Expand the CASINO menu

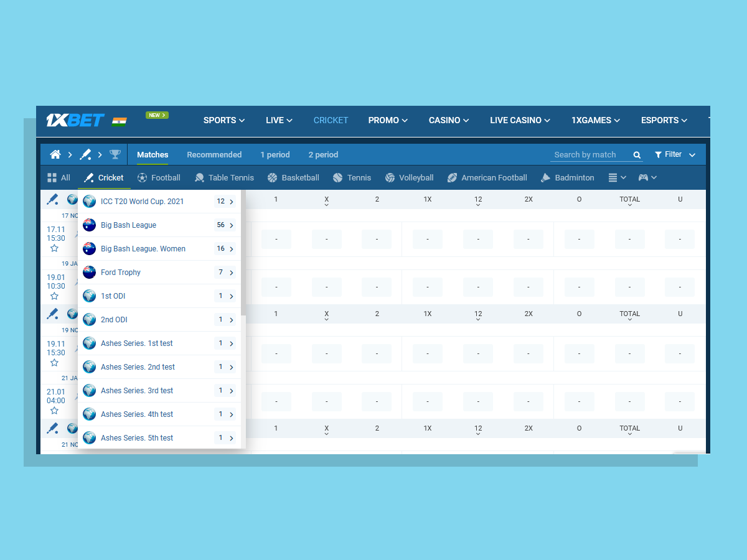pos(449,120)
